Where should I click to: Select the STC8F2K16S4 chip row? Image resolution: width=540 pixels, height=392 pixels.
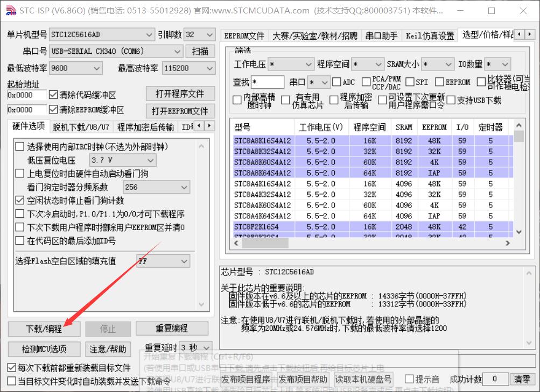pyautogui.click(x=264, y=227)
